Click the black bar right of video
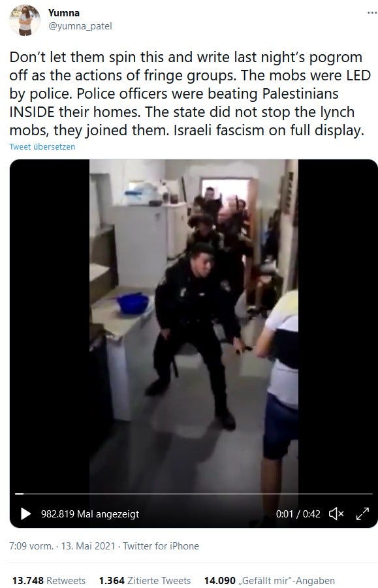 click(338, 323)
